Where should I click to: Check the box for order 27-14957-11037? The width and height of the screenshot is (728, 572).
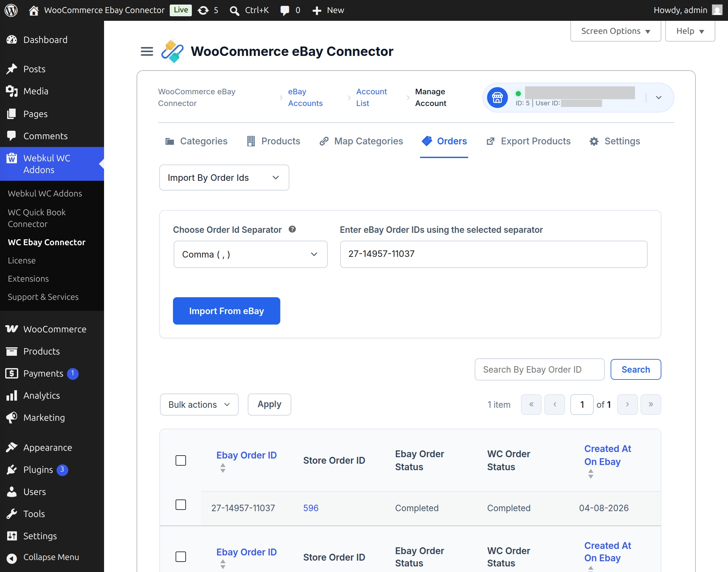pos(181,505)
